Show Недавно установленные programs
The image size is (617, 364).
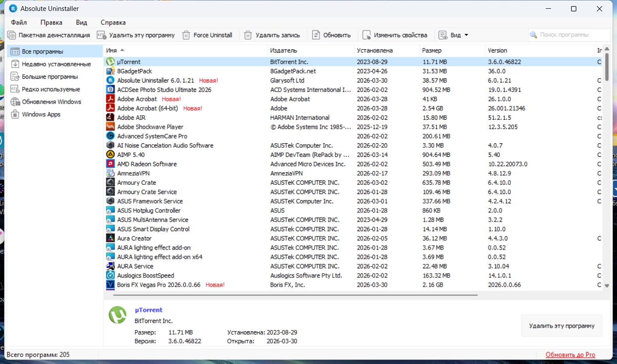[x=55, y=64]
